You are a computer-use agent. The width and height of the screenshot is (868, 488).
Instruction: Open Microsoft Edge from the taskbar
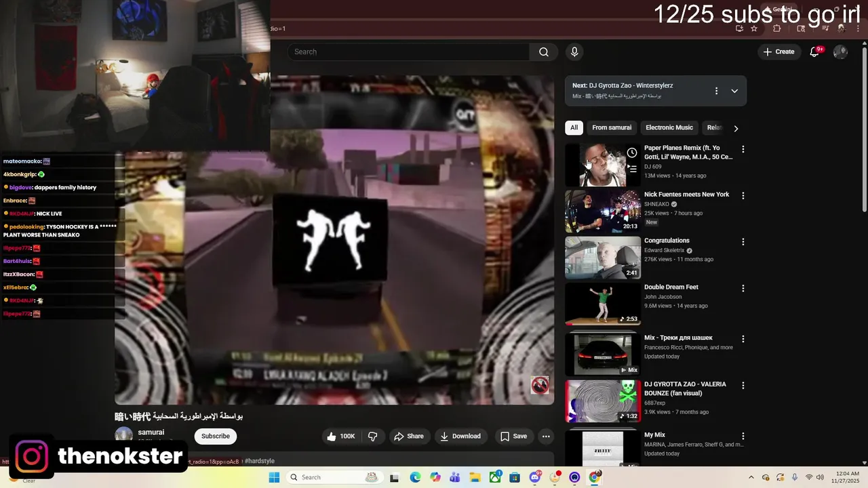[415, 477]
